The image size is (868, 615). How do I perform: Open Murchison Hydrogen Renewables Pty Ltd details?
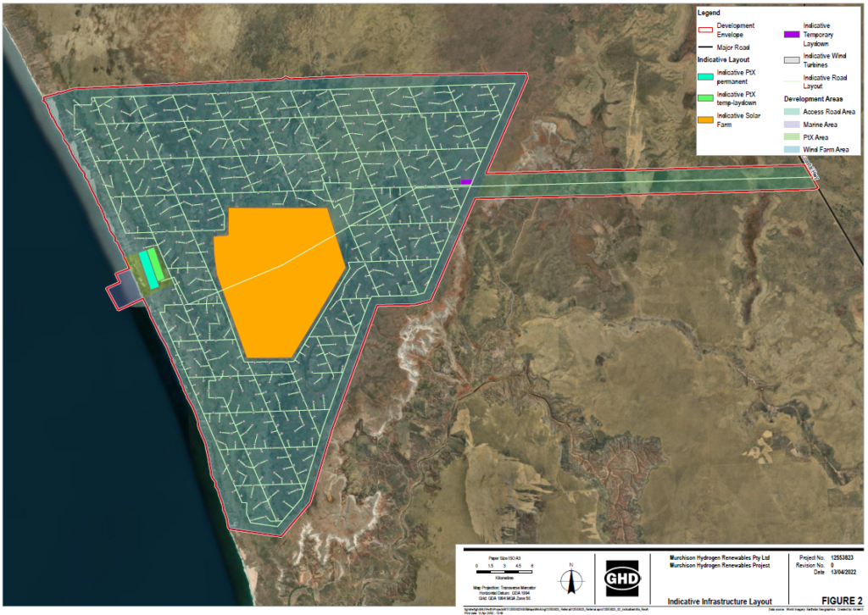[x=721, y=557]
